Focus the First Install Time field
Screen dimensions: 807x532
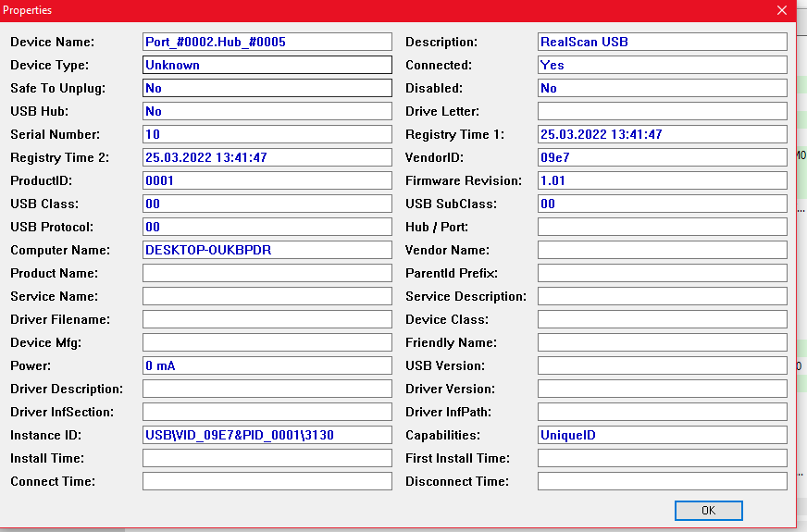point(663,458)
